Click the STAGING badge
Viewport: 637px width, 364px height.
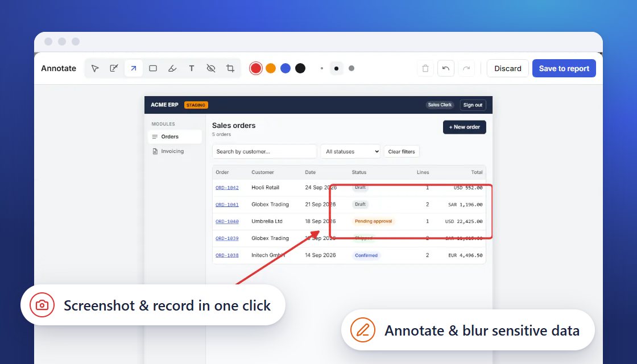[196, 105]
